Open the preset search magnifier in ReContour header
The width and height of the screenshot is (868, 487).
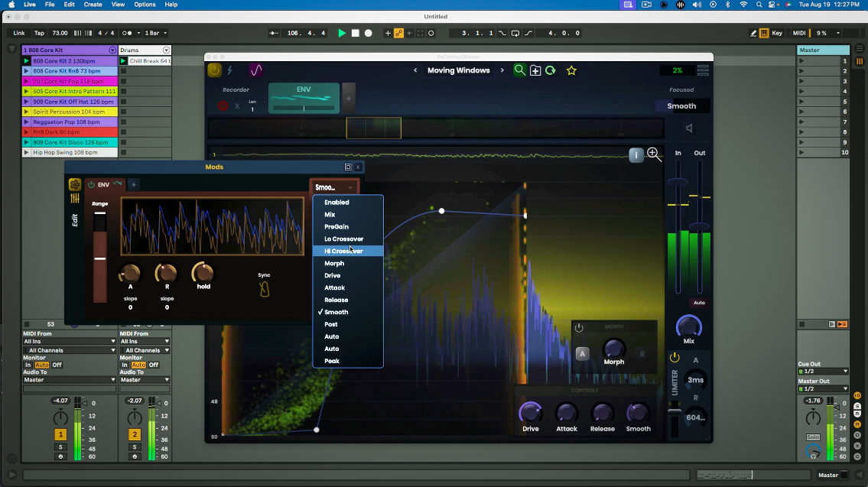coord(520,70)
